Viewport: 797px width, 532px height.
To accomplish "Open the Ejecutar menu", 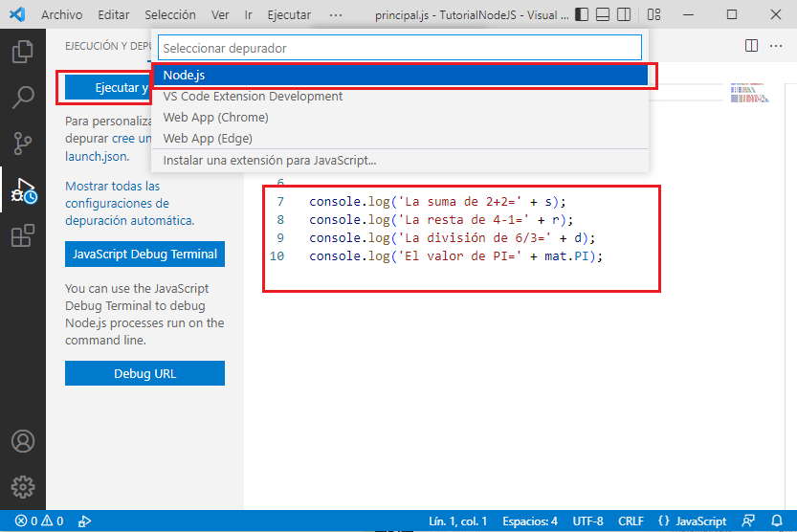I will [289, 14].
